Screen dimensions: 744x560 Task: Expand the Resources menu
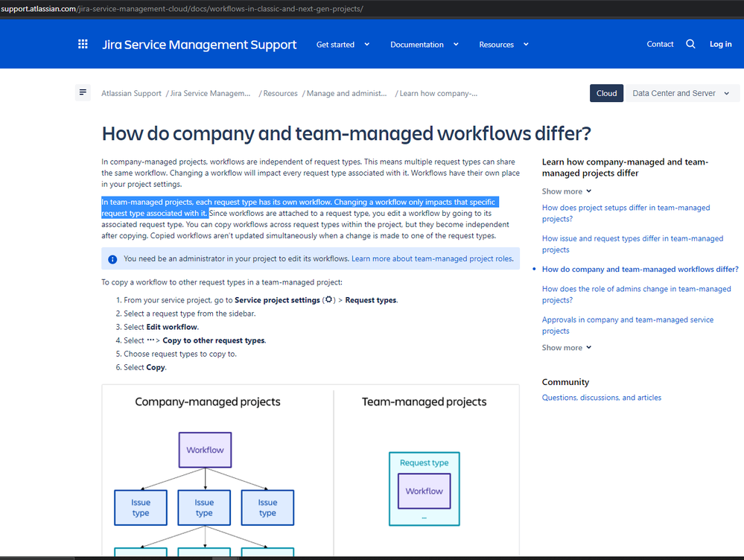[x=503, y=45]
